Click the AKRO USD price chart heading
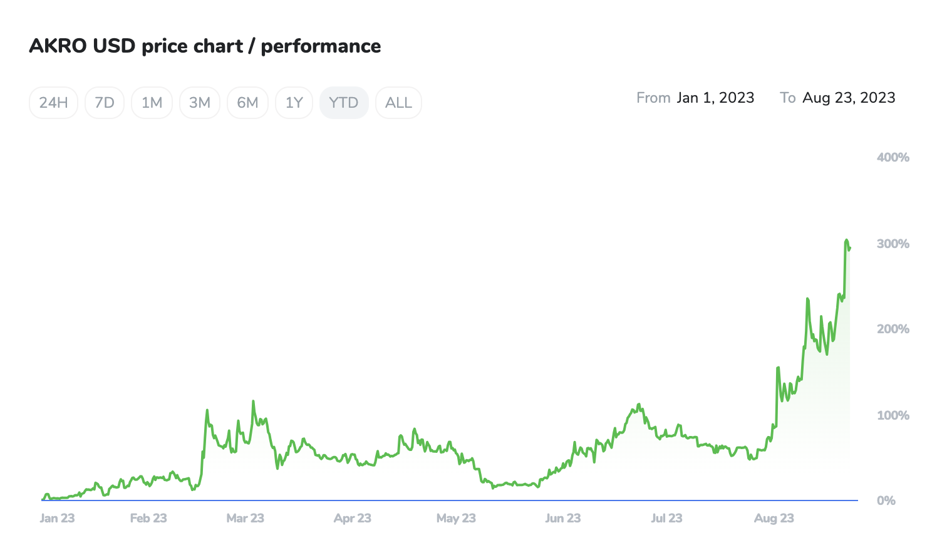The image size is (942, 560). click(x=205, y=46)
